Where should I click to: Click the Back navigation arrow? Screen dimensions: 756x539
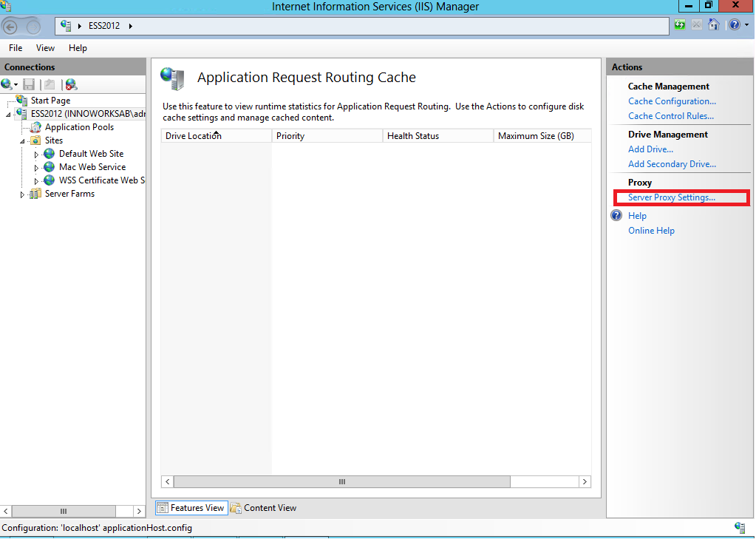click(10, 27)
